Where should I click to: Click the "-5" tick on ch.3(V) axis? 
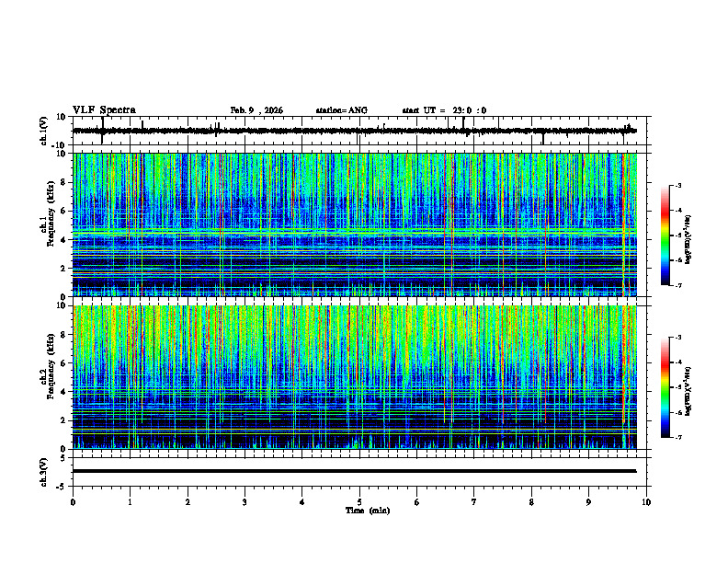(63, 487)
